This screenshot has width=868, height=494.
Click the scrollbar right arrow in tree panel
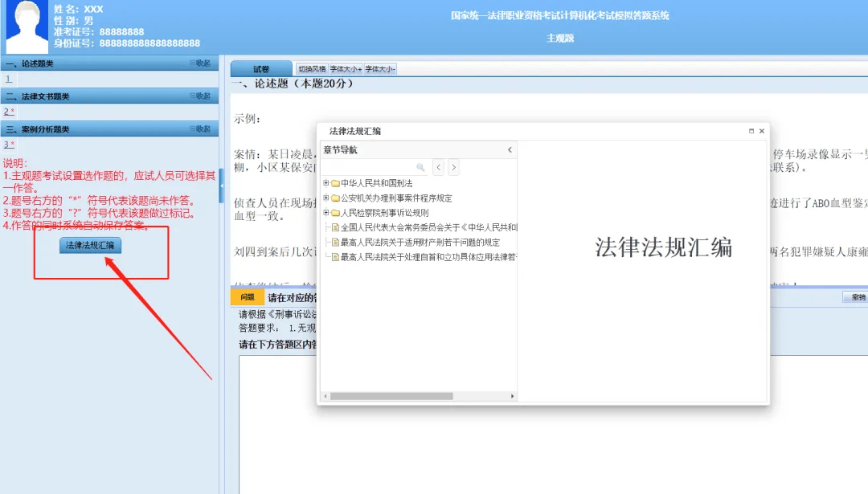(x=513, y=396)
